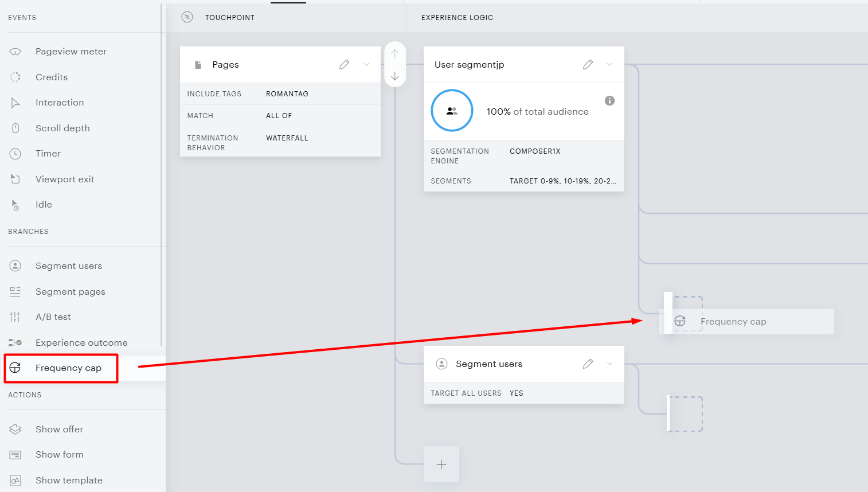Viewport: 868px width, 492px height.
Task: Edit the Pages card with pencil icon
Action: click(x=344, y=65)
